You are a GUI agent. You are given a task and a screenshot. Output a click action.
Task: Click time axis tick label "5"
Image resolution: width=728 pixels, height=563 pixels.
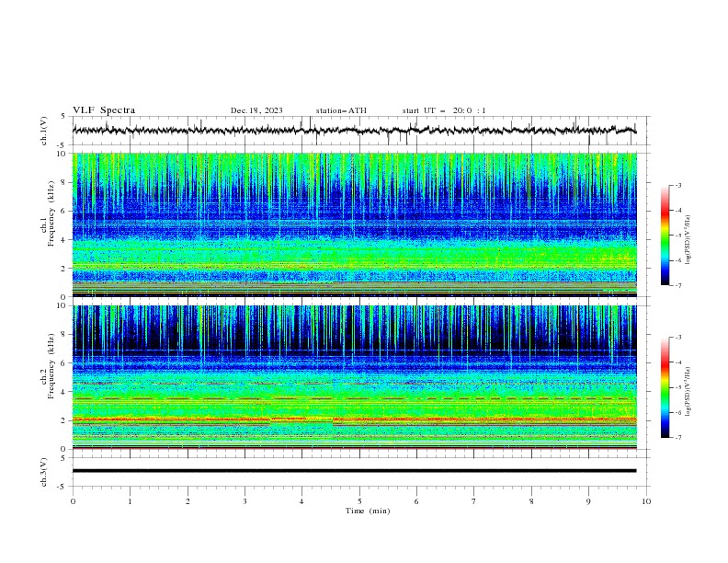(359, 501)
